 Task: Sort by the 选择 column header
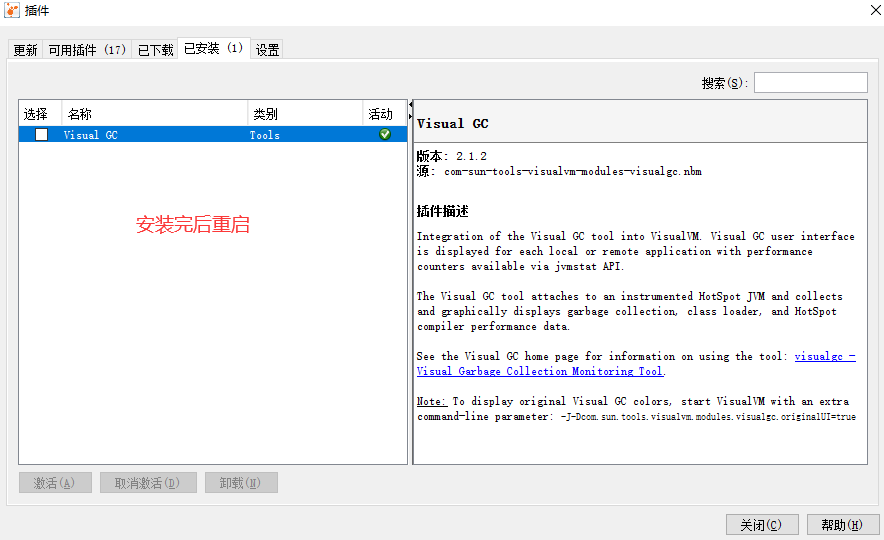(40, 114)
